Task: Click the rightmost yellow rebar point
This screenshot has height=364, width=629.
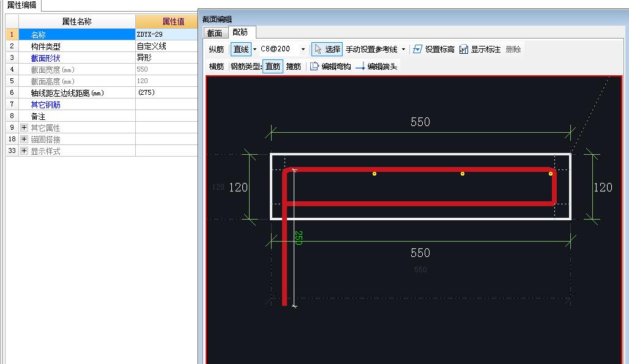Action: click(551, 174)
